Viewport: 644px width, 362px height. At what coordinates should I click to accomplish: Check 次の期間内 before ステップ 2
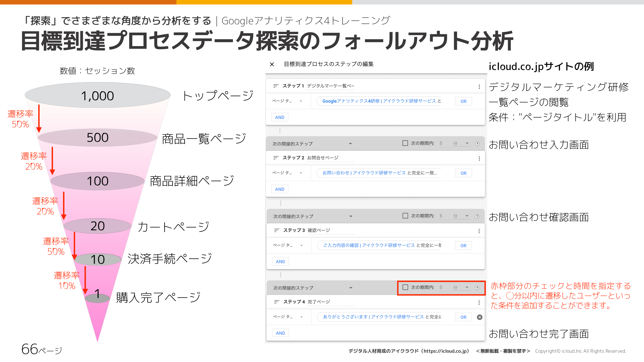tap(405, 143)
